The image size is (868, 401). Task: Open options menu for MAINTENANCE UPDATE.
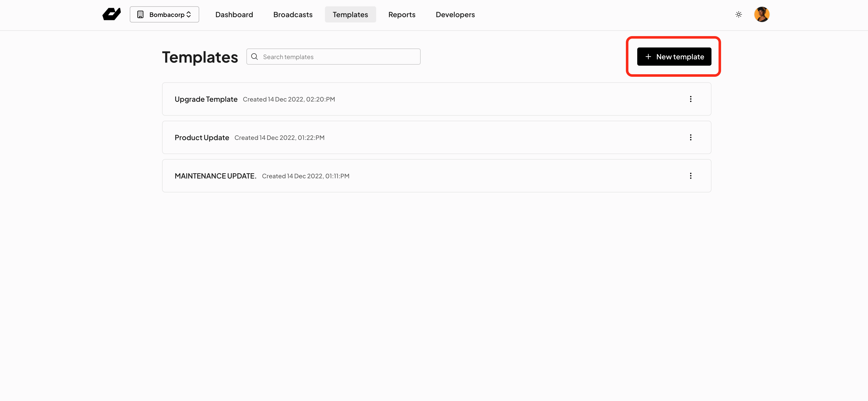(x=691, y=176)
